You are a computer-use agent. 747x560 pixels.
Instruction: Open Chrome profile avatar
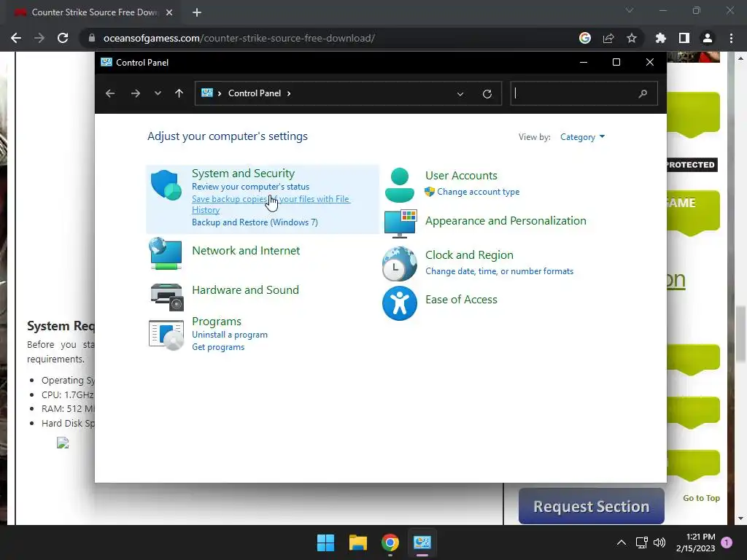tap(708, 38)
